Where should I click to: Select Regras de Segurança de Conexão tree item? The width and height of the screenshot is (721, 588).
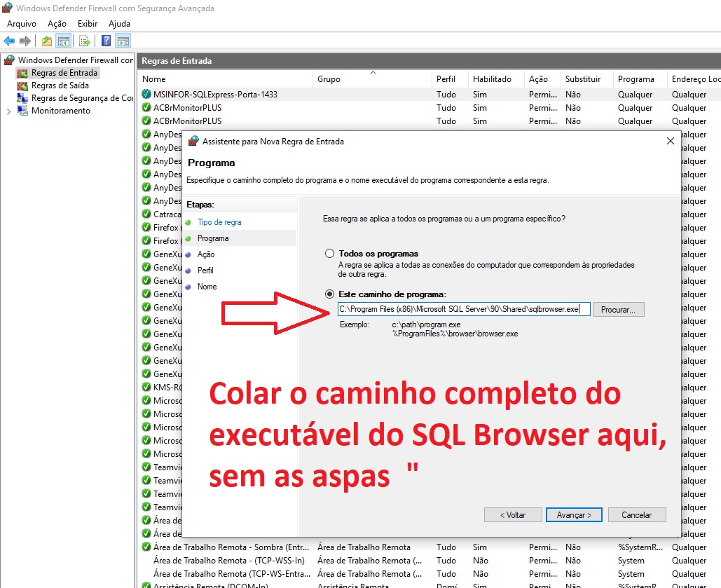pyautogui.click(x=82, y=98)
